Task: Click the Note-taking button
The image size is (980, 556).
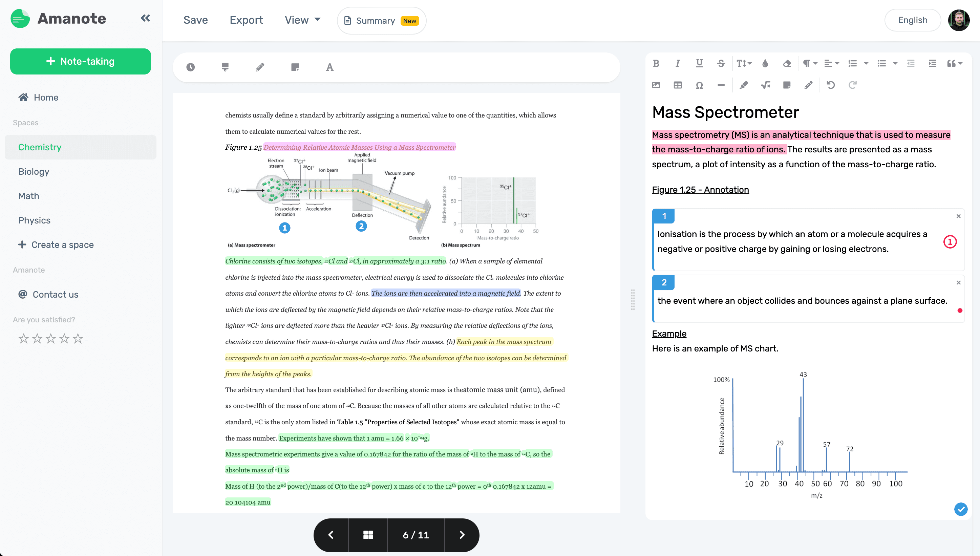Action: point(81,61)
